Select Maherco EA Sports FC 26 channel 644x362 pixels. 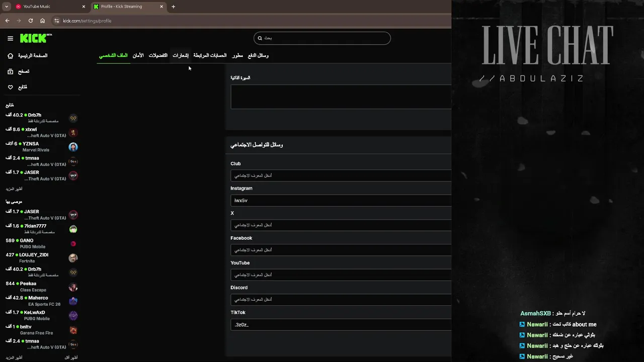click(38, 298)
